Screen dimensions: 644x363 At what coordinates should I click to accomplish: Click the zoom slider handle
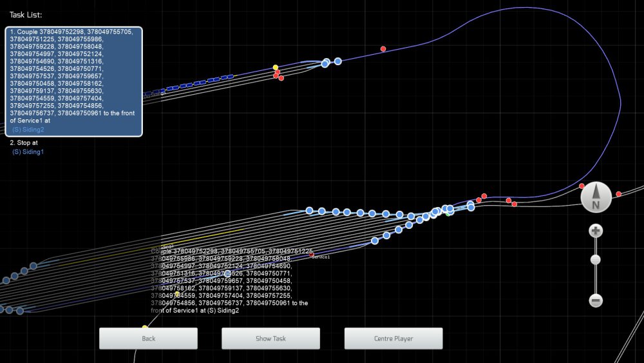(x=596, y=260)
